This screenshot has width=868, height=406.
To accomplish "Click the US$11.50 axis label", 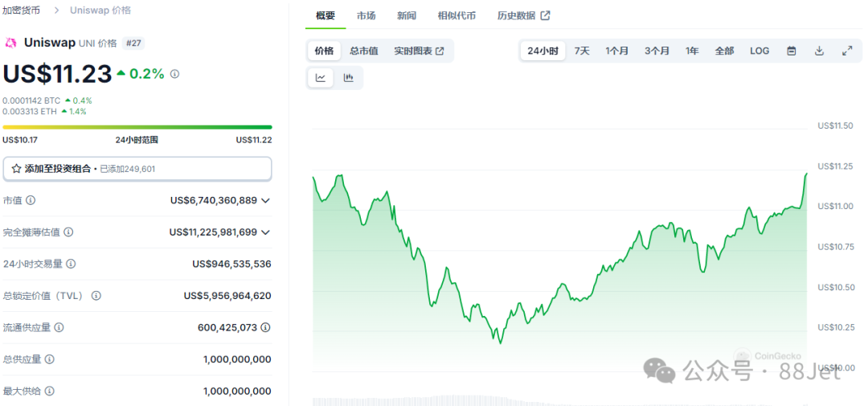I will point(835,125).
